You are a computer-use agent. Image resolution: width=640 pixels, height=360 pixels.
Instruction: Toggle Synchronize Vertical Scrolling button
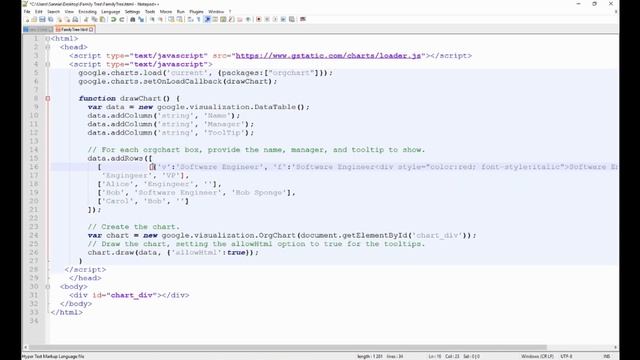(x=171, y=19)
